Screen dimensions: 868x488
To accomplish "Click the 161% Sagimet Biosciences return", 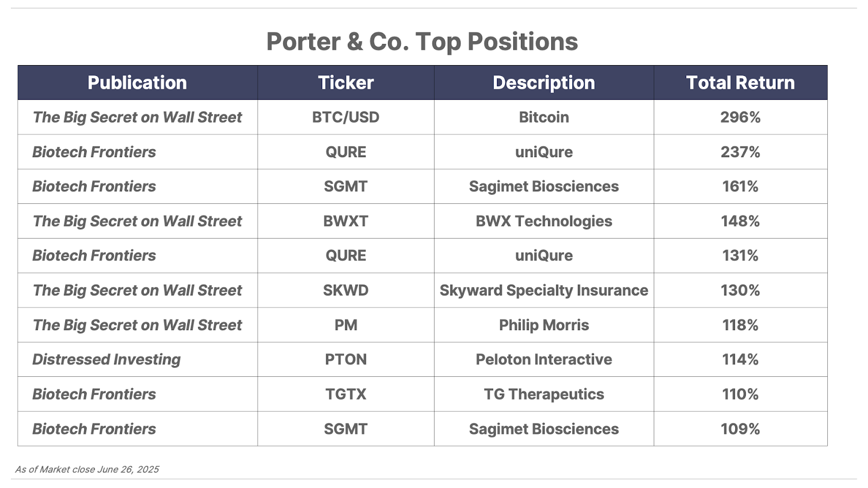I will pos(741,187).
